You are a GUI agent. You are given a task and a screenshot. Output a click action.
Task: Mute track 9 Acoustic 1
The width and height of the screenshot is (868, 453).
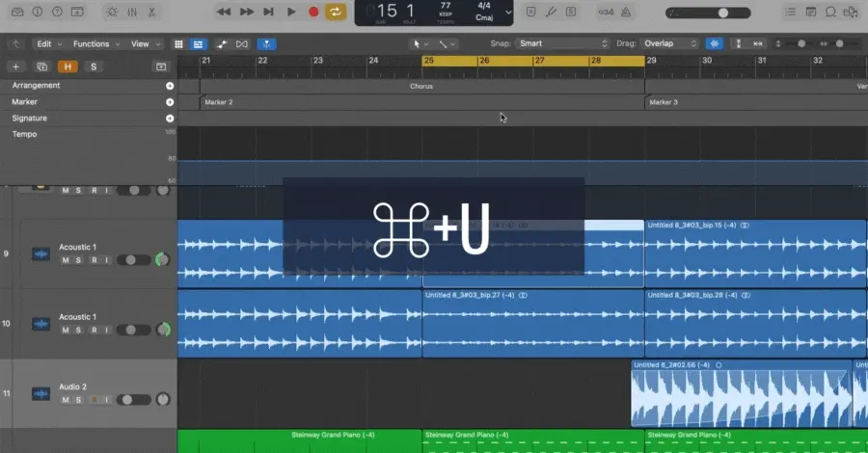(x=66, y=260)
